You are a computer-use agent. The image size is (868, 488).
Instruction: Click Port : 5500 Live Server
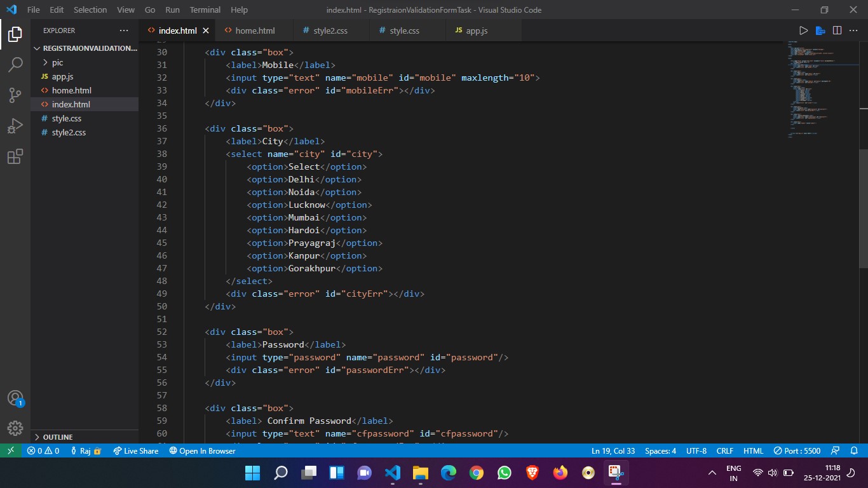[797, 451]
